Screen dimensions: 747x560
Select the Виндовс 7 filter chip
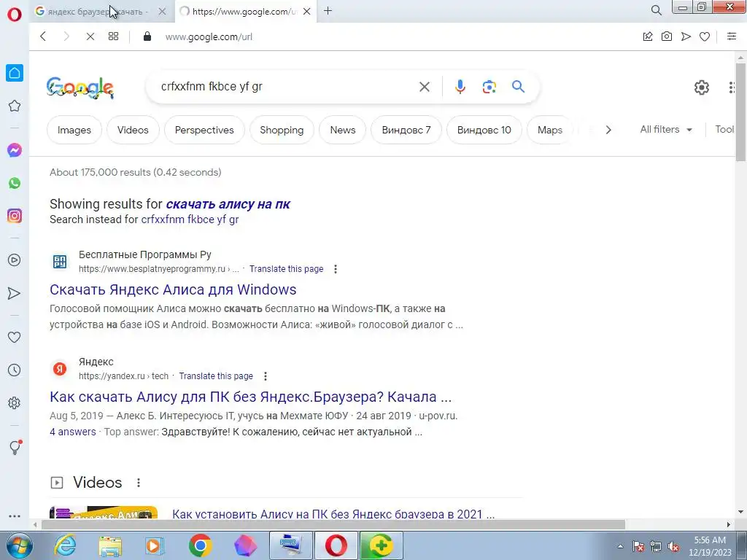pyautogui.click(x=406, y=130)
